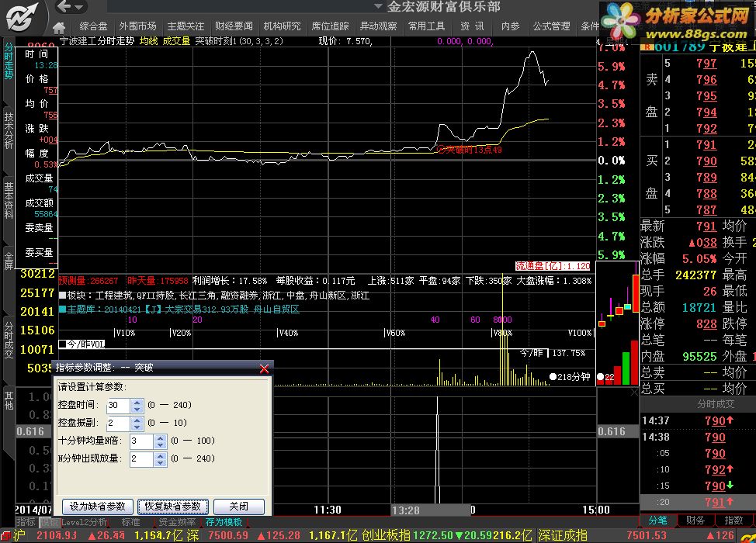Click the 突破时13点49 chart marker

click(x=469, y=150)
